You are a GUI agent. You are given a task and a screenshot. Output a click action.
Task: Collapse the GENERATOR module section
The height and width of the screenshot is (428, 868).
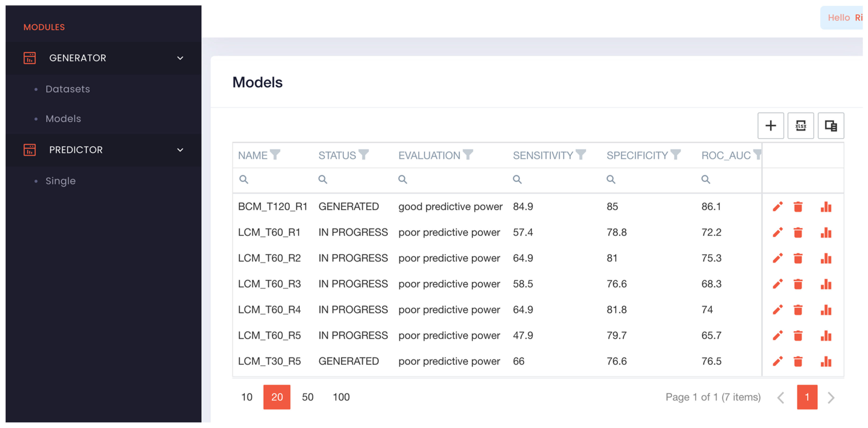(x=180, y=58)
